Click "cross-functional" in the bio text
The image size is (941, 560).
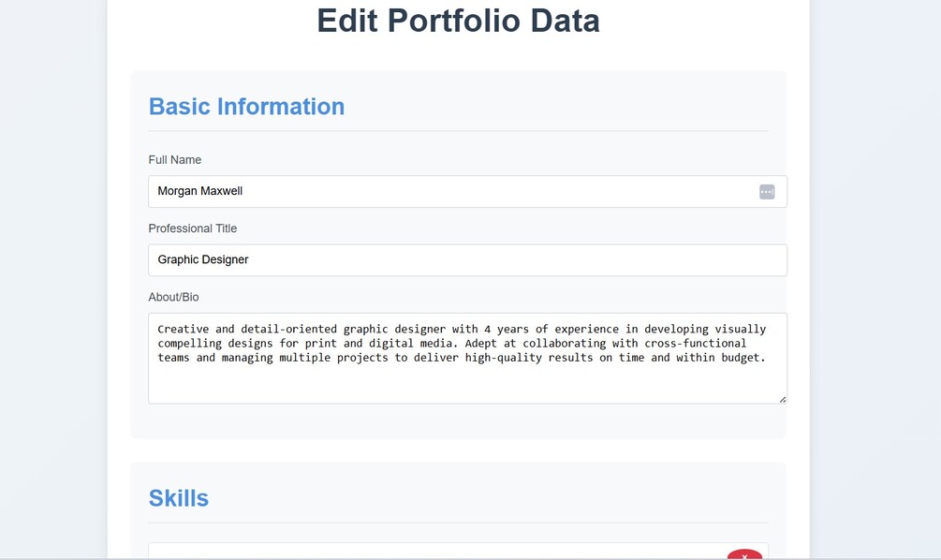click(696, 344)
